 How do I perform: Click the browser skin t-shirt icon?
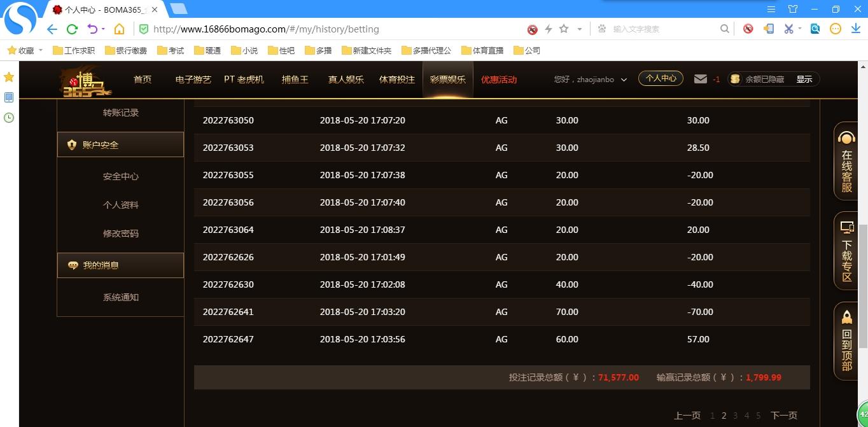tap(792, 9)
